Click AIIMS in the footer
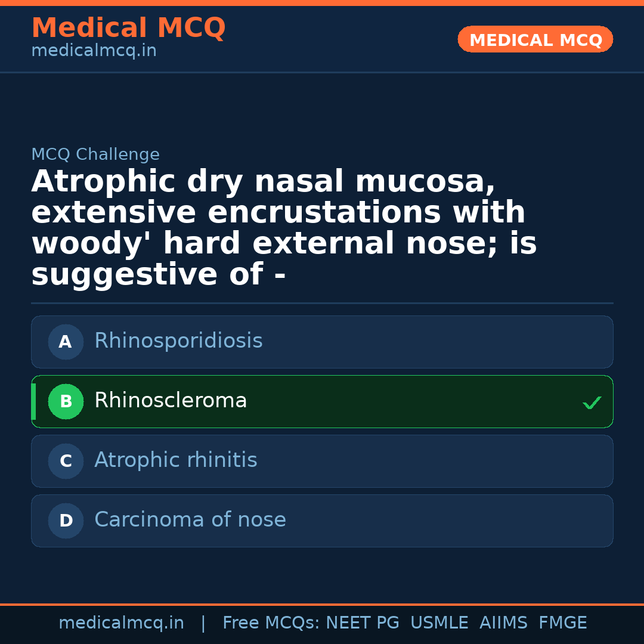Image resolution: width=644 pixels, height=644 pixels. 503,623
